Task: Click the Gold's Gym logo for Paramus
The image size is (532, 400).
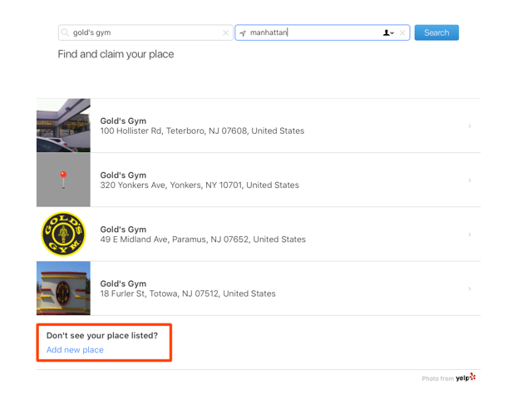Action: [63, 234]
